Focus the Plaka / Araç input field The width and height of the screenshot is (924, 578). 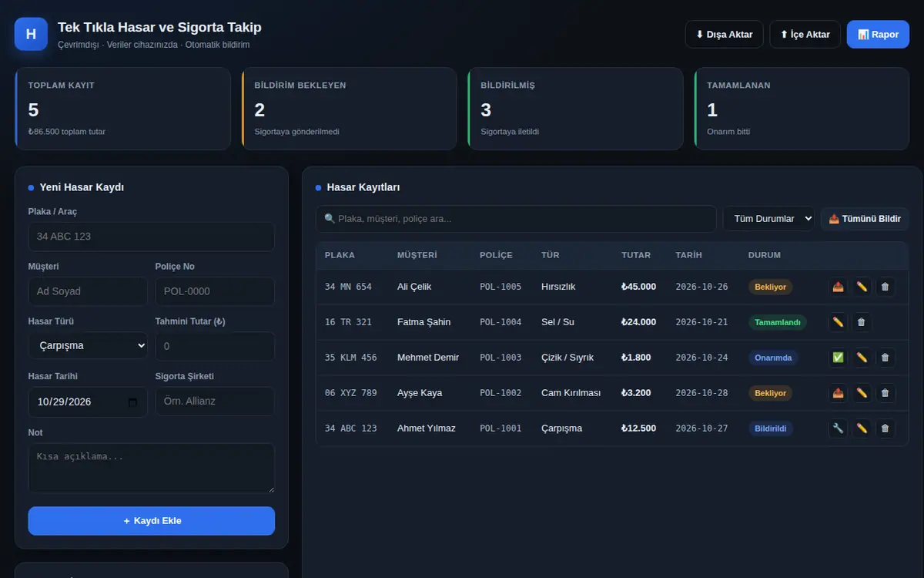pyautogui.click(x=152, y=237)
